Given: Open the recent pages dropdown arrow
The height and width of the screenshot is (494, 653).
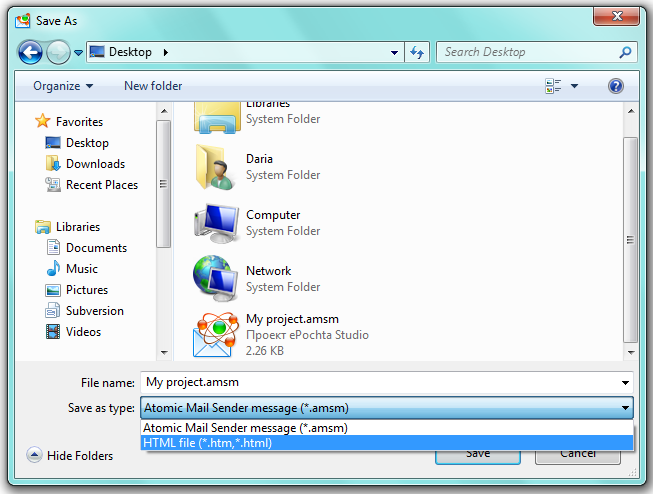Looking at the screenshot, I should click(x=77, y=53).
